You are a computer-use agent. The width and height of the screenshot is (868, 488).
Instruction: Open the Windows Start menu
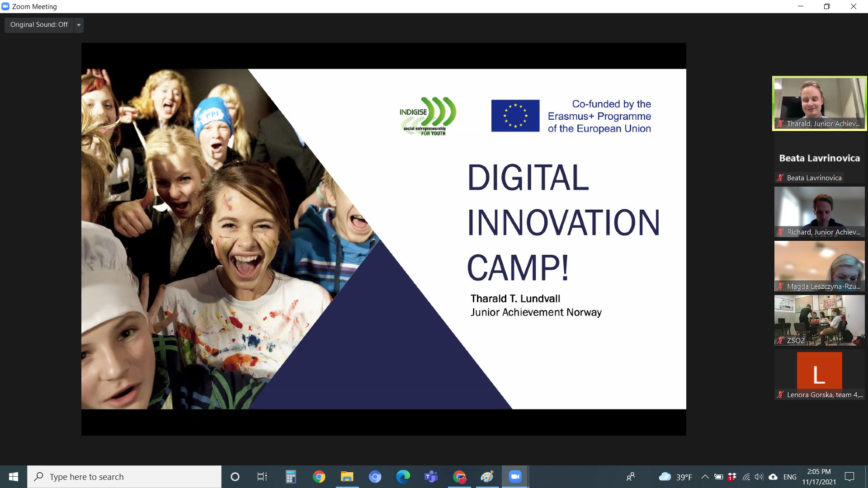click(14, 477)
